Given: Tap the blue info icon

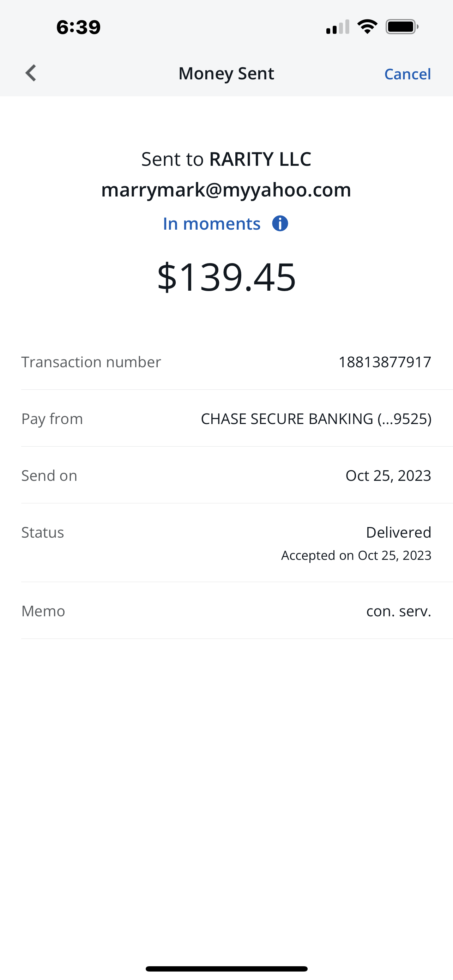Looking at the screenshot, I should pyautogui.click(x=280, y=224).
